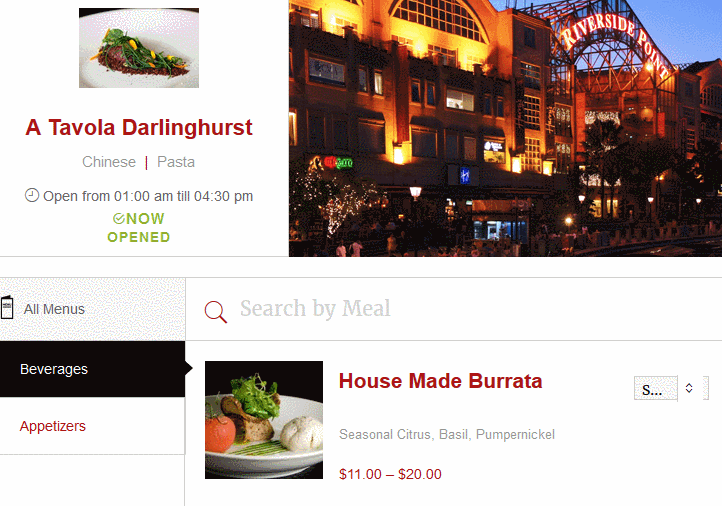The width and height of the screenshot is (722, 506).
Task: Click the House Made Burrata dish photo
Action: tap(264, 420)
